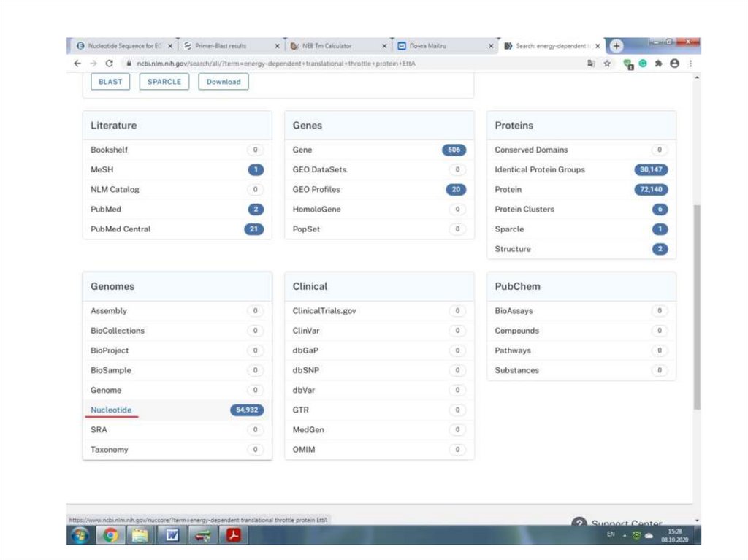The image size is (748, 560).
Task: Open the extensions puzzle icon
Action: [659, 64]
